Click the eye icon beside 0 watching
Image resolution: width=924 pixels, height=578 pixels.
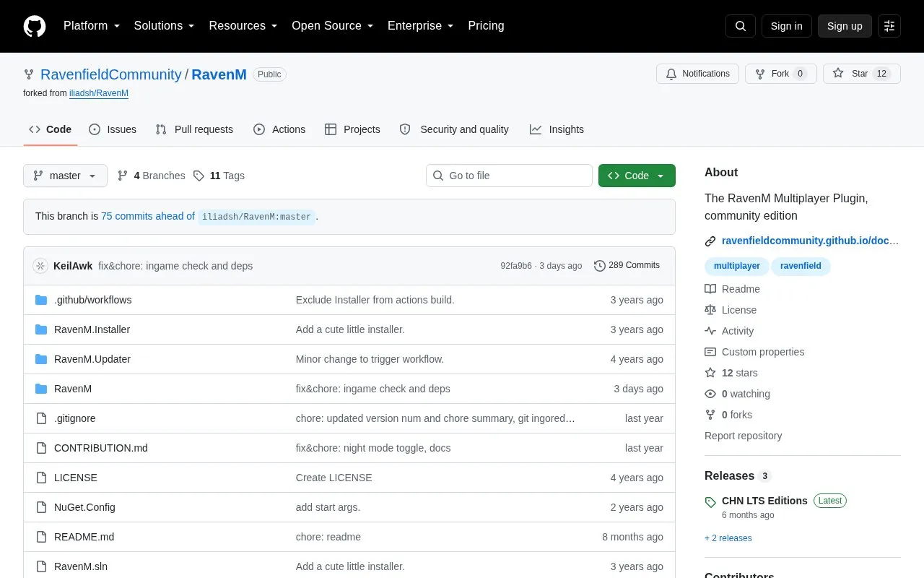pos(710,394)
